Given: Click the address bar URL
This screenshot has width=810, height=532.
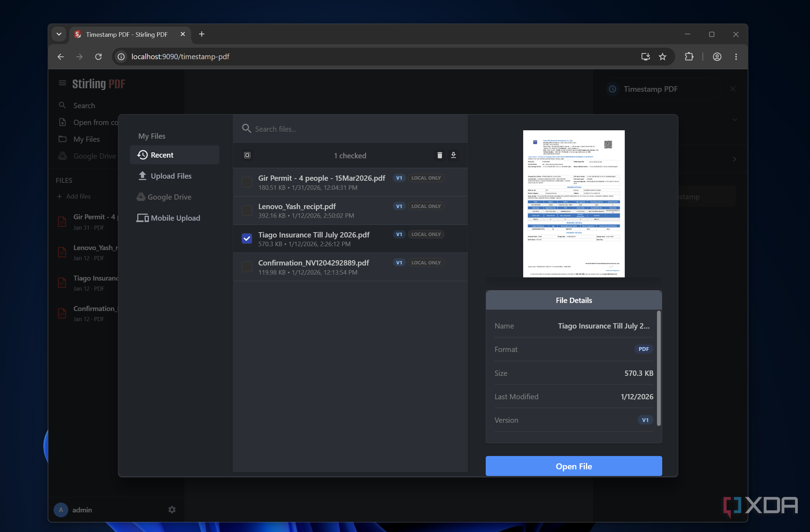Looking at the screenshot, I should pos(180,56).
